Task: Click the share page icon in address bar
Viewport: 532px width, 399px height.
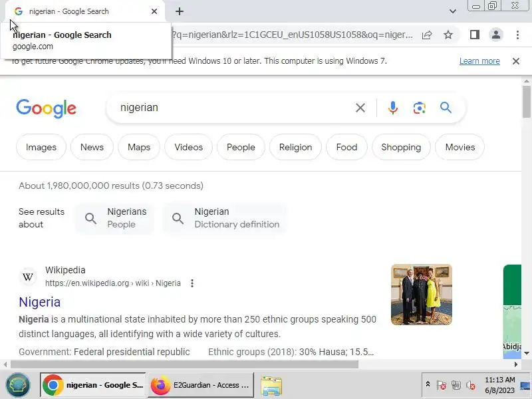Action: point(427,35)
